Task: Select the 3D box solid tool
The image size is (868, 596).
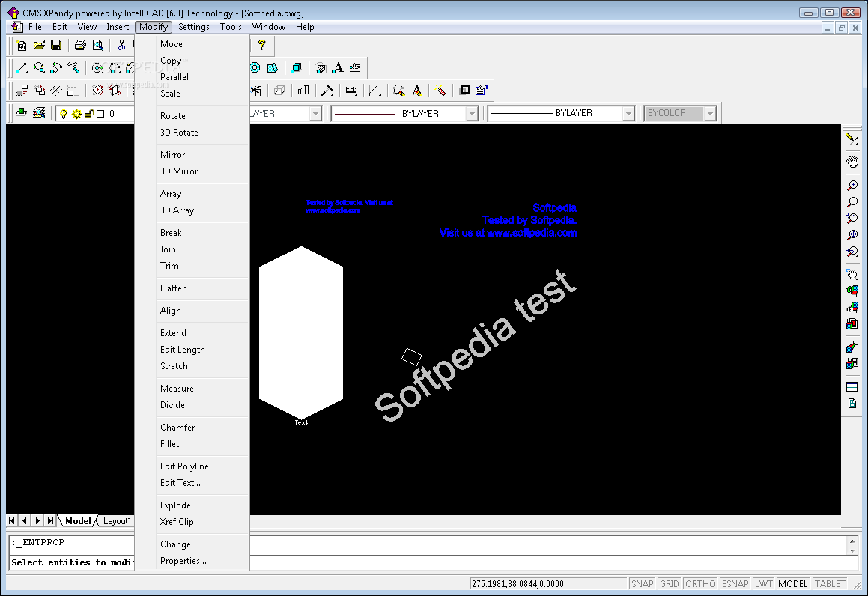Action: point(296,68)
